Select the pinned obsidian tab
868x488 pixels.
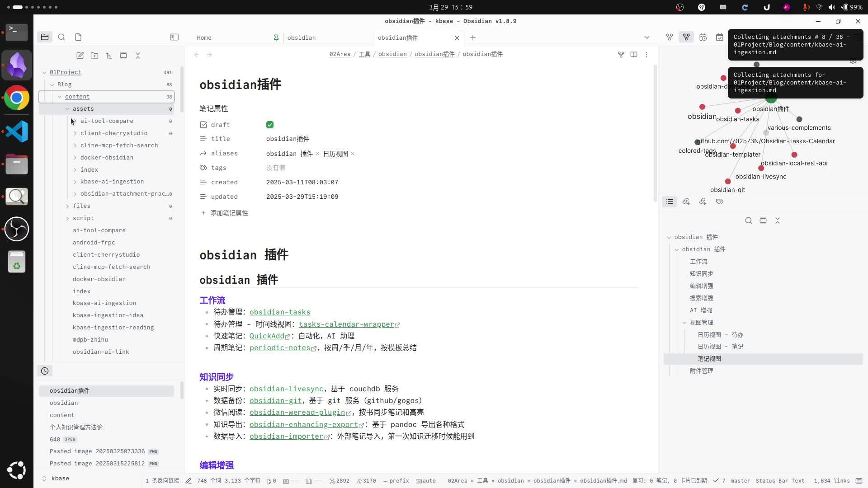[x=302, y=38]
